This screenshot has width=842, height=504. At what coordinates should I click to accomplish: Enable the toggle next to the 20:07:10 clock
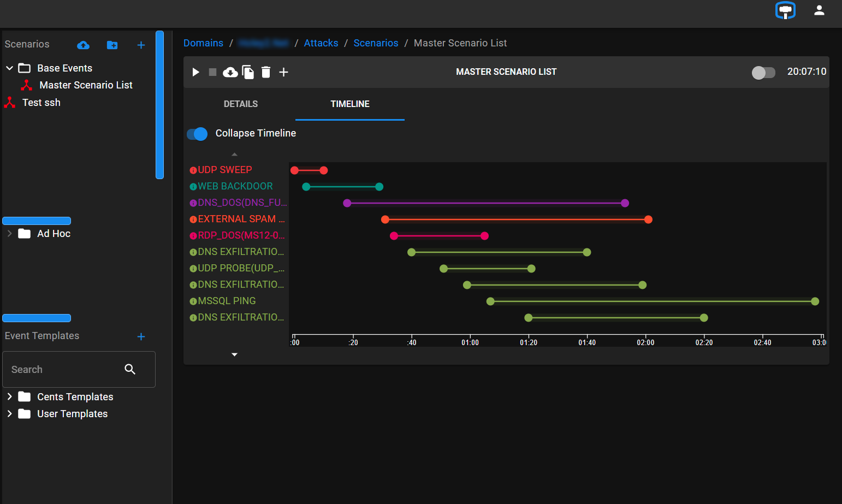763,72
